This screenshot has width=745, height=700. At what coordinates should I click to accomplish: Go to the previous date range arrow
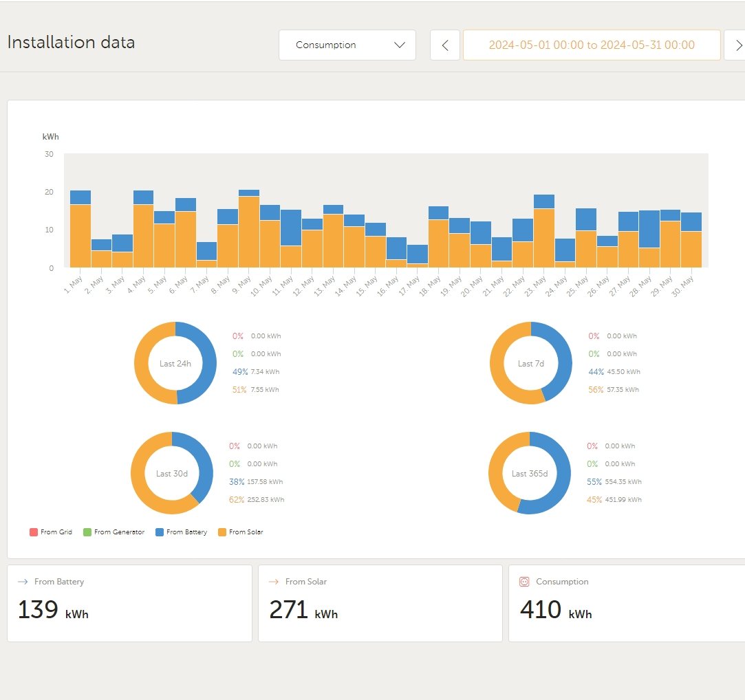click(445, 45)
